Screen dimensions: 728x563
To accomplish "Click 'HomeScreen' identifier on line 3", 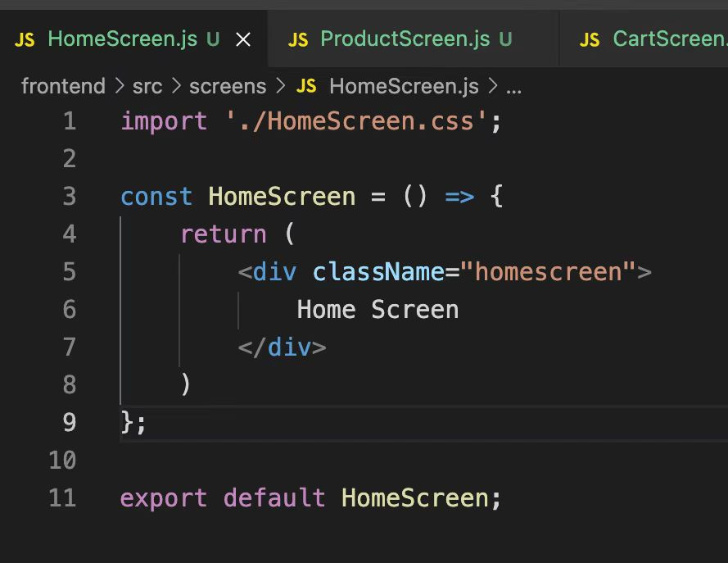I will point(282,197).
